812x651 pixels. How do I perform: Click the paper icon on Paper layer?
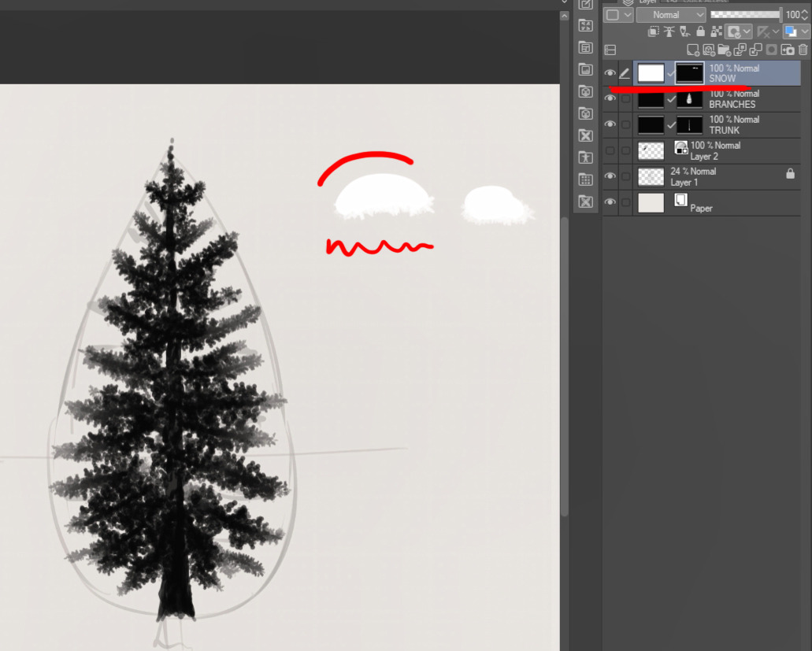[681, 200]
